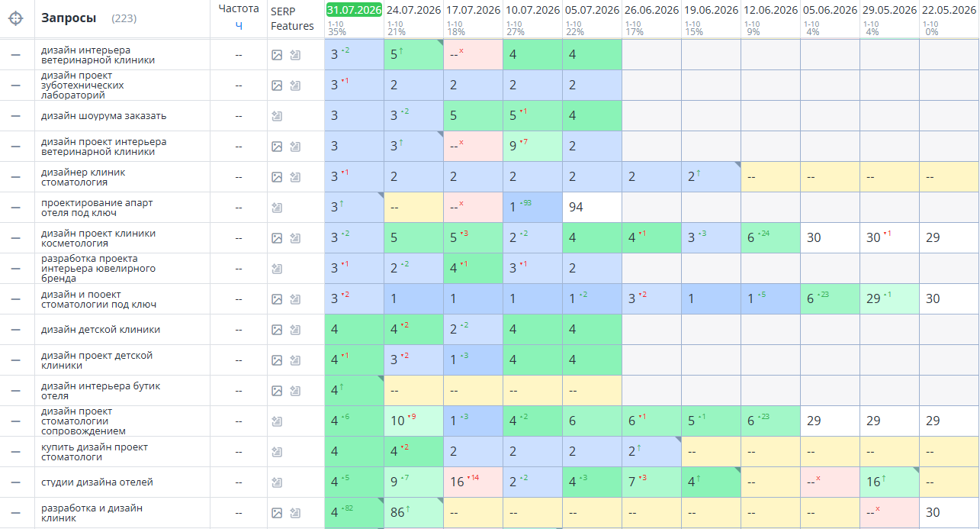Select keyword text дизайн проект интерьера ветеринарной клиники
980x529 pixels.
(104, 147)
